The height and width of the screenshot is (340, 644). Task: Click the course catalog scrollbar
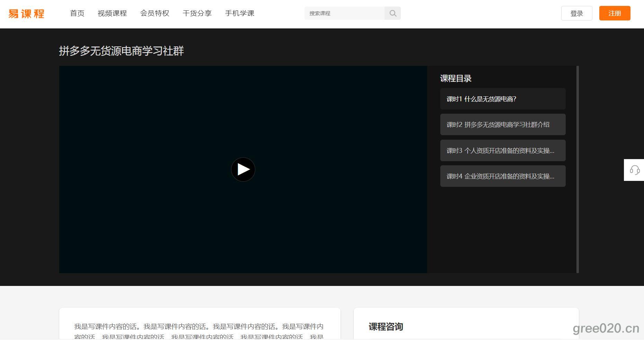[x=578, y=169]
